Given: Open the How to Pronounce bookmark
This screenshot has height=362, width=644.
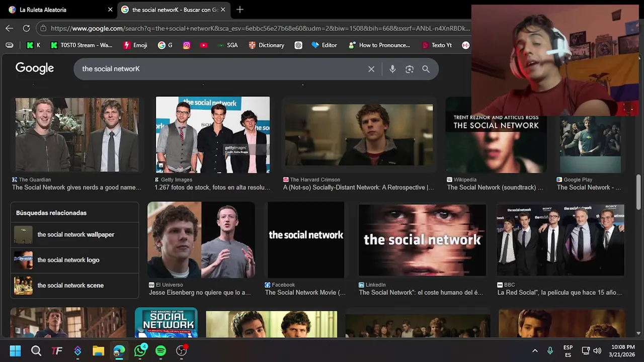Looking at the screenshot, I should point(379,45).
